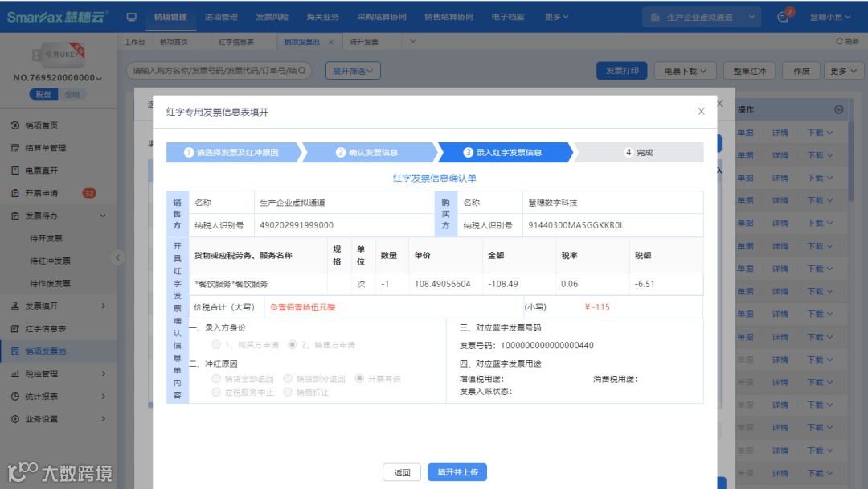Open 待红冲发票 in the sidebar

50,261
